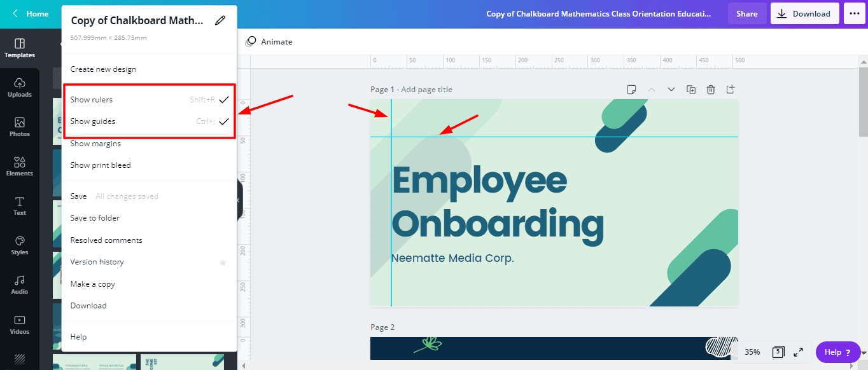Select Make a copy from the menu

[x=92, y=284]
